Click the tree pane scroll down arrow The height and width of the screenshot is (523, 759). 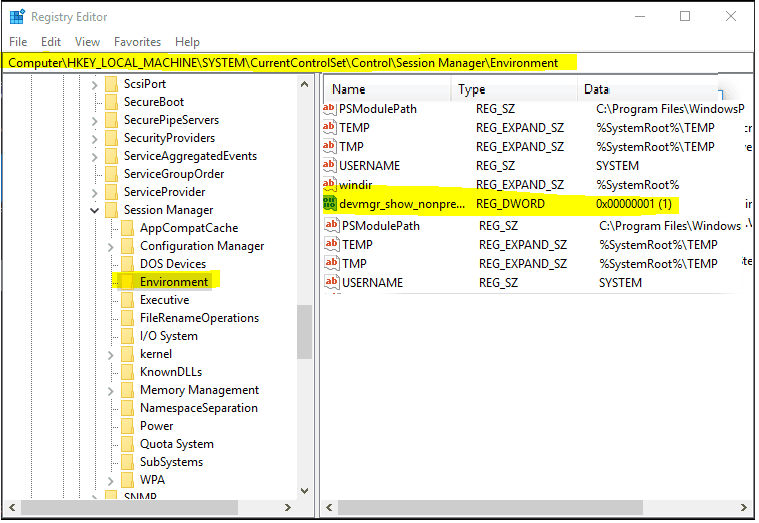[304, 491]
